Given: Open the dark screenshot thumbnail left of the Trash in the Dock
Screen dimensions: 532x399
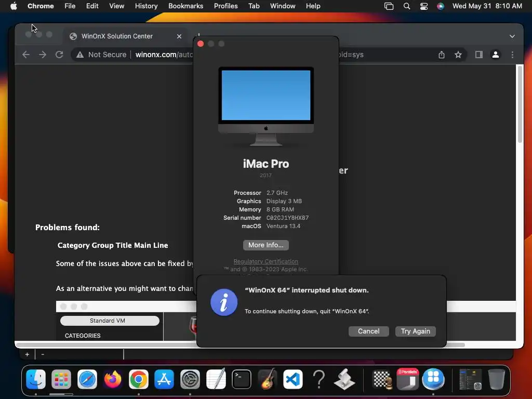Looking at the screenshot, I should pos(470,379).
